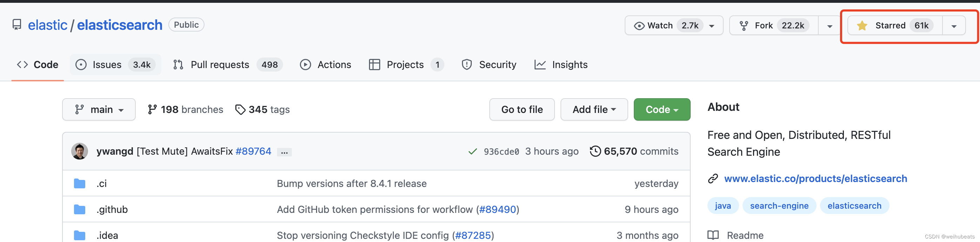Viewport: 980px width, 242px height.
Task: Open the Issues tab
Action: 115,65
